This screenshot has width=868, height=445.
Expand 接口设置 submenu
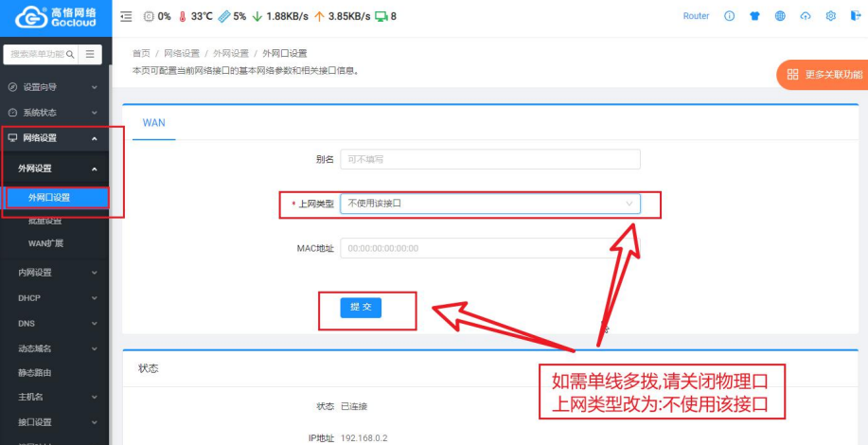coord(54,422)
